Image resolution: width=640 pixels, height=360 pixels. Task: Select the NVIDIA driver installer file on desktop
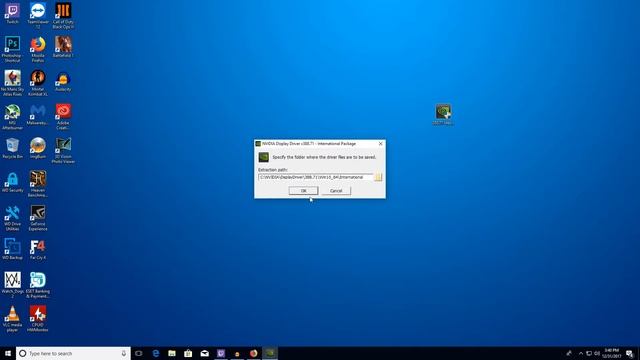(443, 114)
